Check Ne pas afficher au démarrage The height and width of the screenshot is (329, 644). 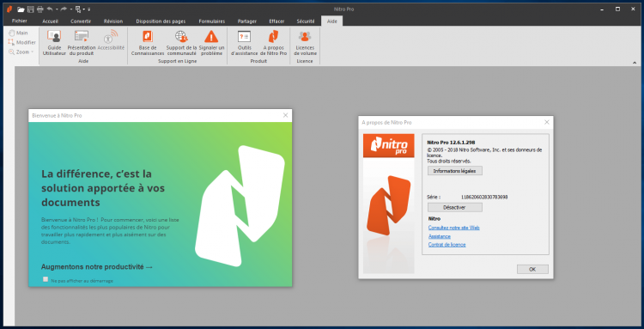point(46,279)
